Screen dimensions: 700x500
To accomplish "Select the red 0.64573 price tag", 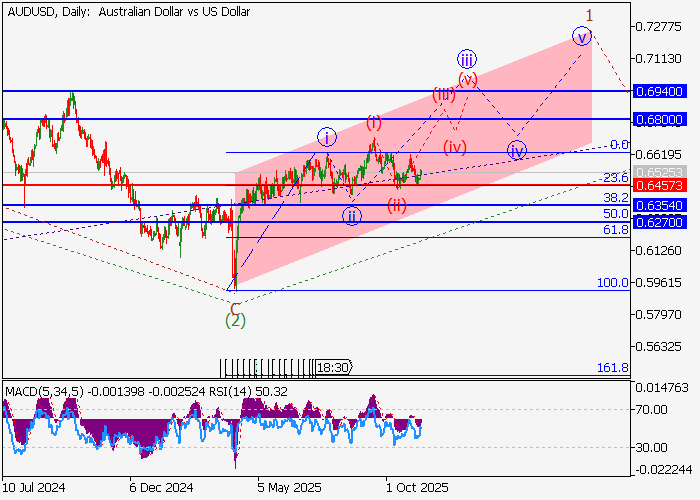I will click(663, 186).
